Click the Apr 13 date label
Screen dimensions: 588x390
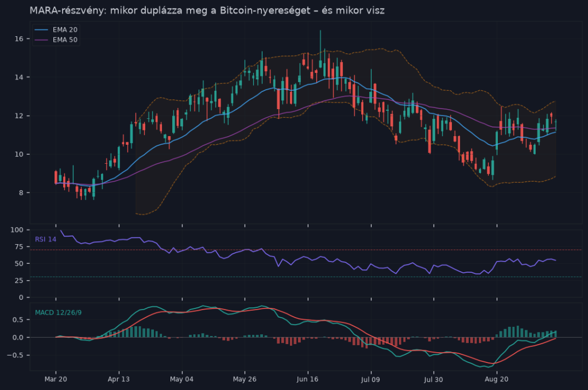(x=119, y=379)
